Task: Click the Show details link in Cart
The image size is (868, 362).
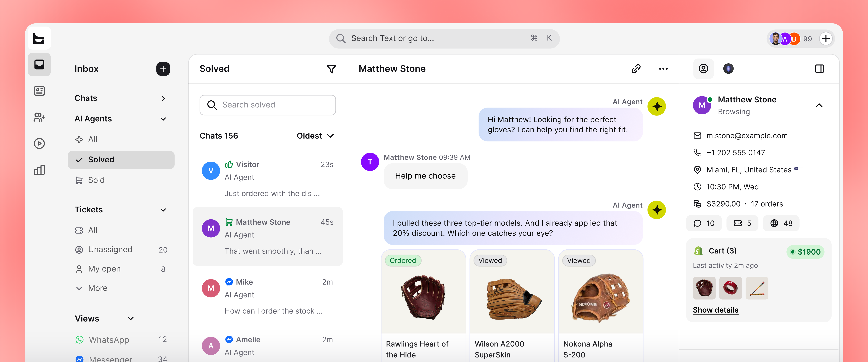Action: tap(715, 310)
